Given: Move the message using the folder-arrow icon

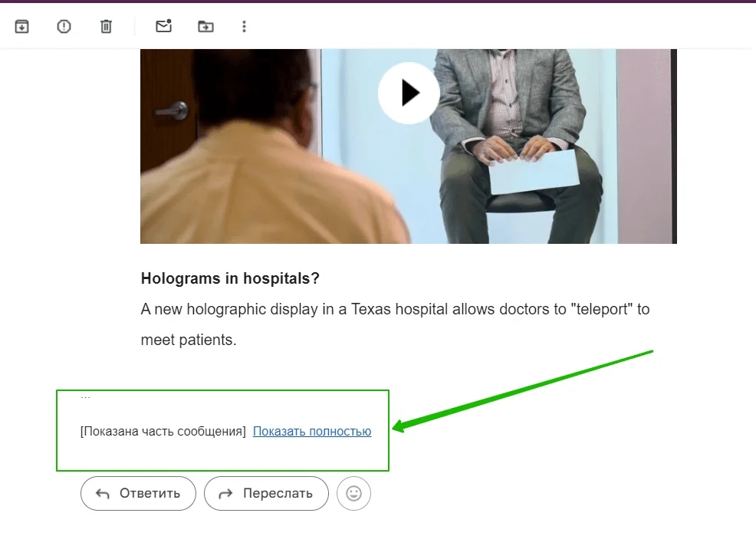Looking at the screenshot, I should (x=206, y=27).
